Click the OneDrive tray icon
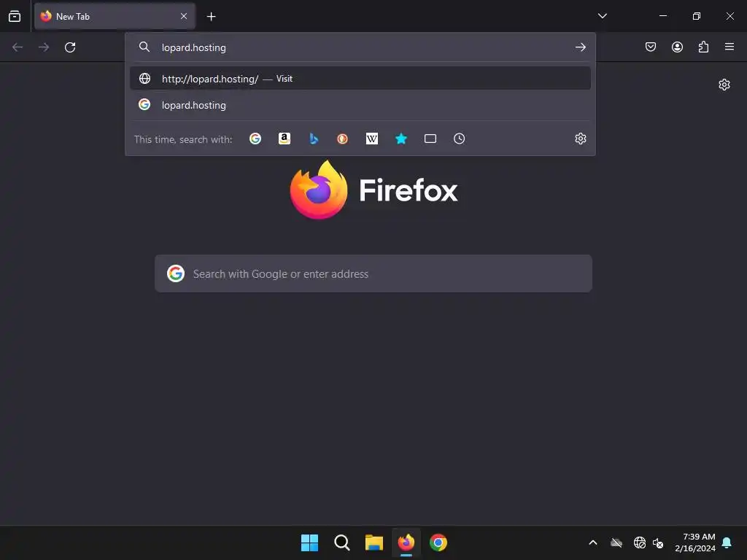Screen dimensions: 747x560 pyautogui.click(x=616, y=542)
